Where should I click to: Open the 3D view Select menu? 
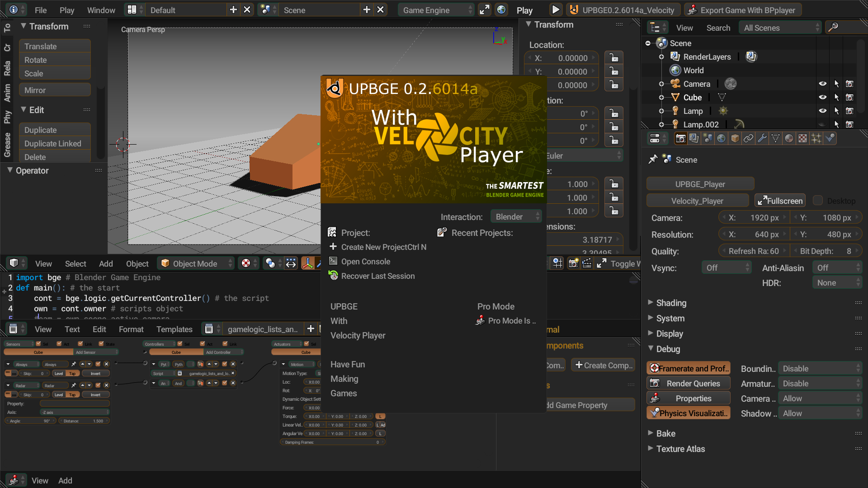pos(75,263)
